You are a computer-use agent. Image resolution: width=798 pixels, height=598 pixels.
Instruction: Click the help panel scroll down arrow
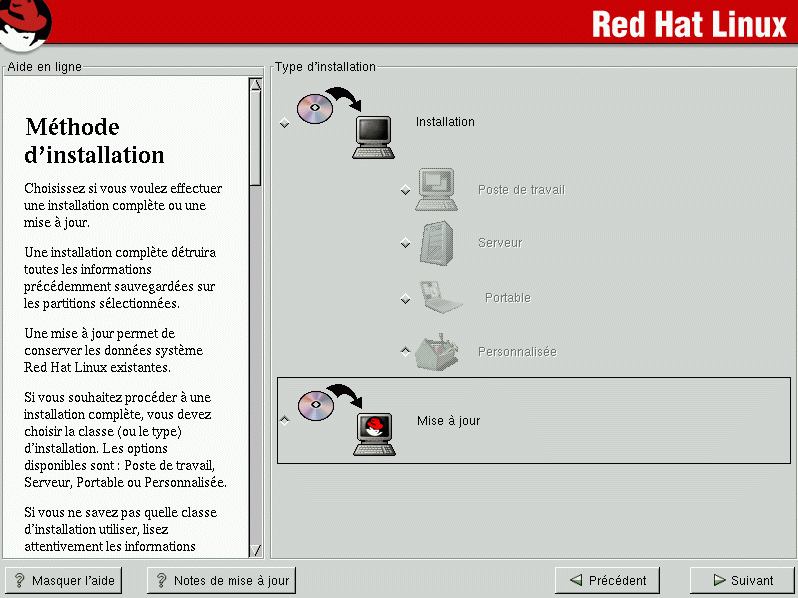pyautogui.click(x=255, y=549)
